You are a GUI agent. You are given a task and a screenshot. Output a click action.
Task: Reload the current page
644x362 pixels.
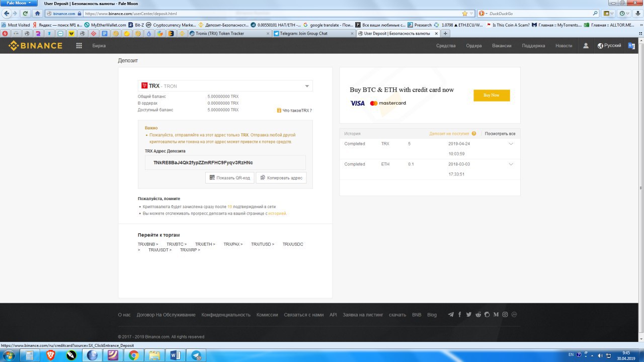[x=26, y=14]
